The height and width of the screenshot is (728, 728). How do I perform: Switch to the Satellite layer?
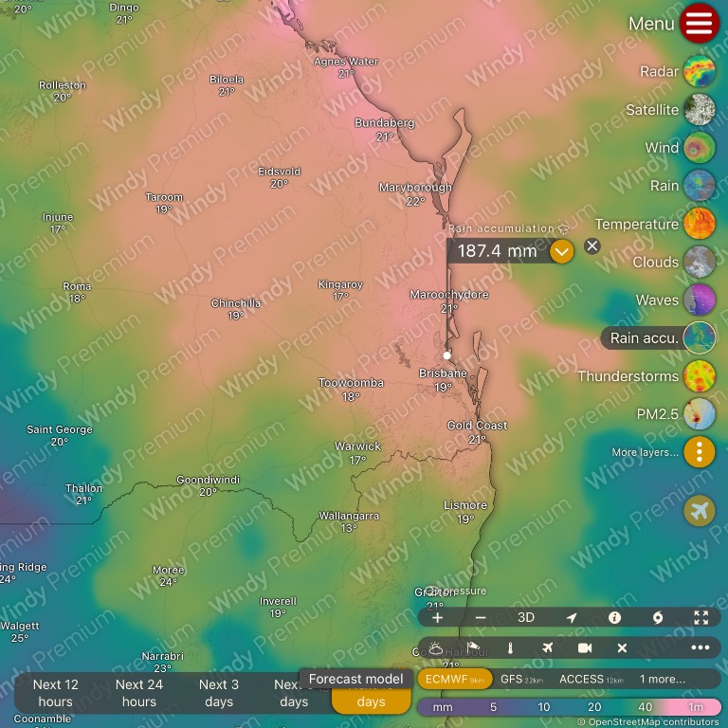(x=700, y=110)
